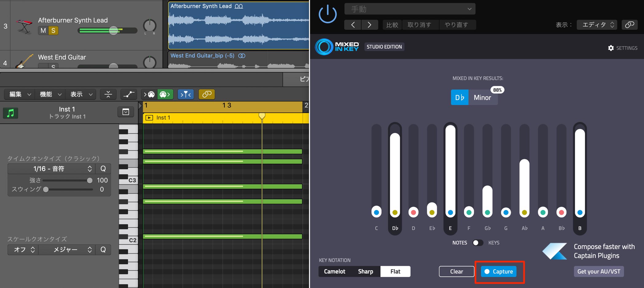Select the West End Guitar_bip (-5) region
This screenshot has height=288, width=644.
tap(238, 60)
